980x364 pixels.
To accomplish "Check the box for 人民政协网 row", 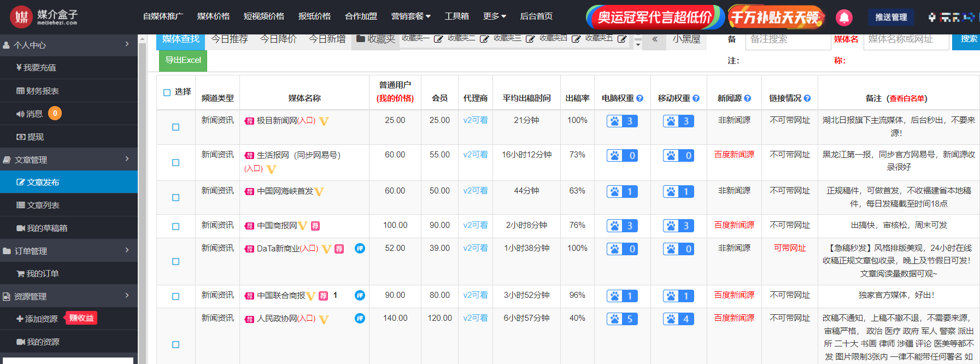I will coord(175,344).
